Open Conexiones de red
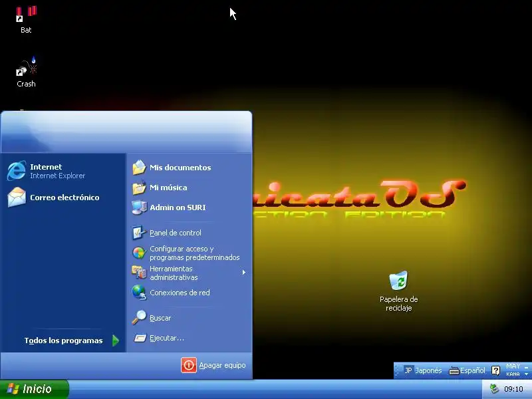This screenshot has width=532, height=399. click(x=189, y=293)
